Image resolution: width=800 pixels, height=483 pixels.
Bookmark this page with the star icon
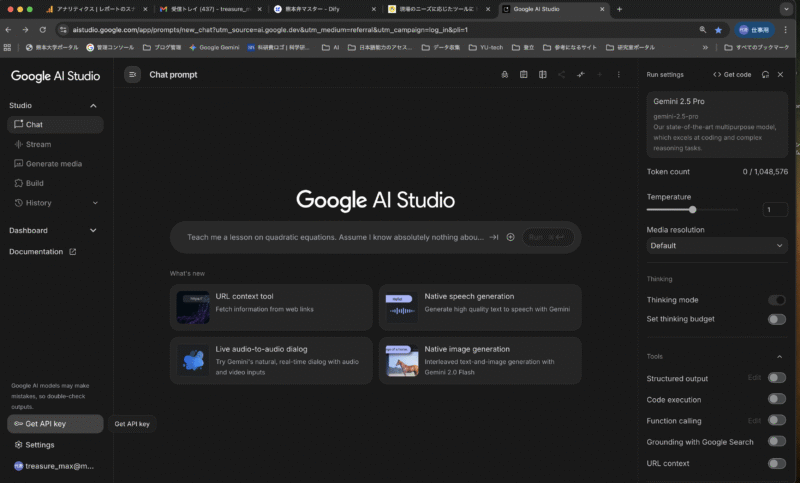(718, 30)
